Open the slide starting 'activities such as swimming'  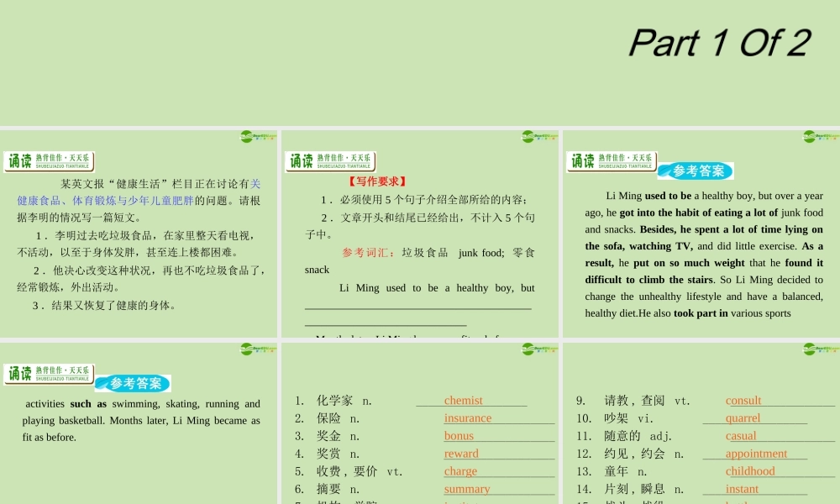coord(139,423)
